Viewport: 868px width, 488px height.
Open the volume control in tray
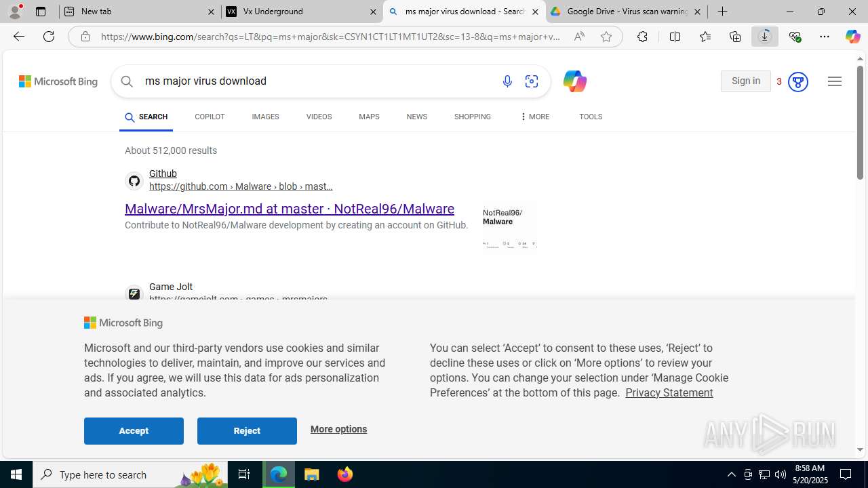[781, 474]
